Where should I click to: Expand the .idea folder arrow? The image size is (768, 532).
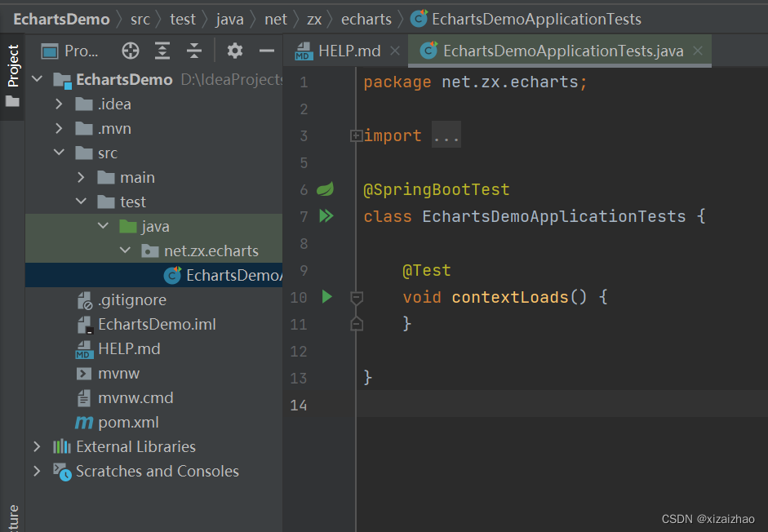60,104
